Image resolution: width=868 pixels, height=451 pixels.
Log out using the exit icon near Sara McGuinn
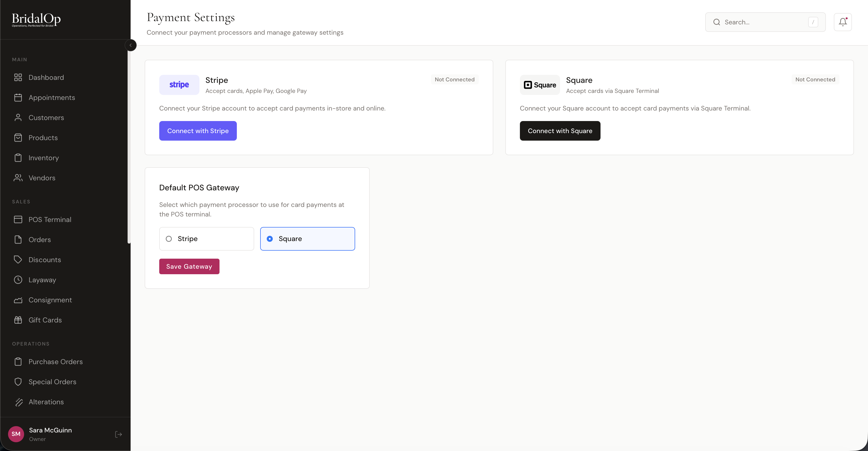(x=118, y=434)
